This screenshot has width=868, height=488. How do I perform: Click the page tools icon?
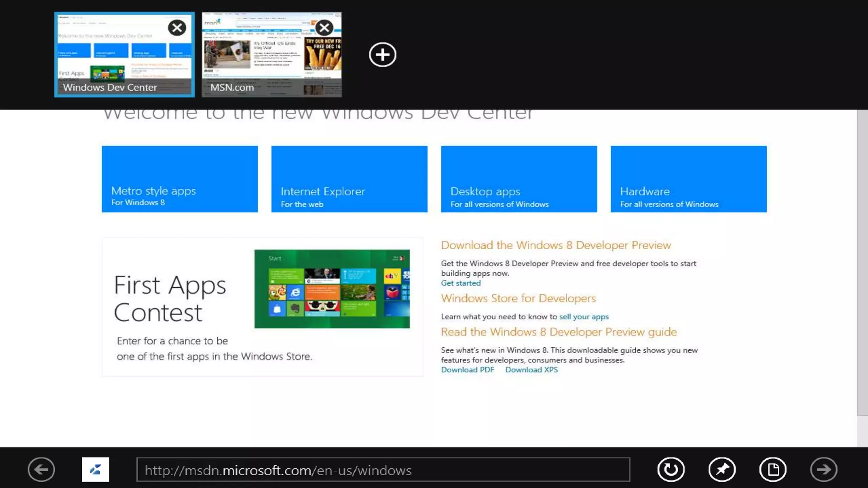click(x=773, y=469)
